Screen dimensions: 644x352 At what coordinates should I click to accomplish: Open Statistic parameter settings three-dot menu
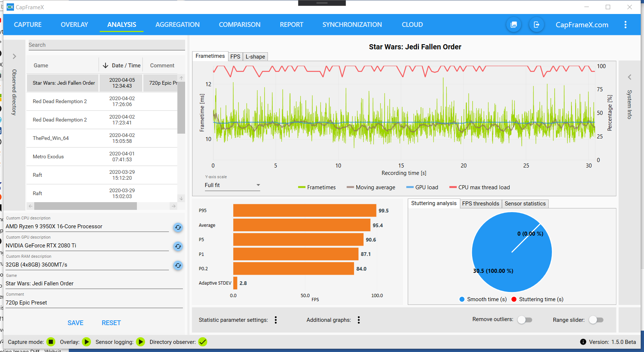pos(276,320)
